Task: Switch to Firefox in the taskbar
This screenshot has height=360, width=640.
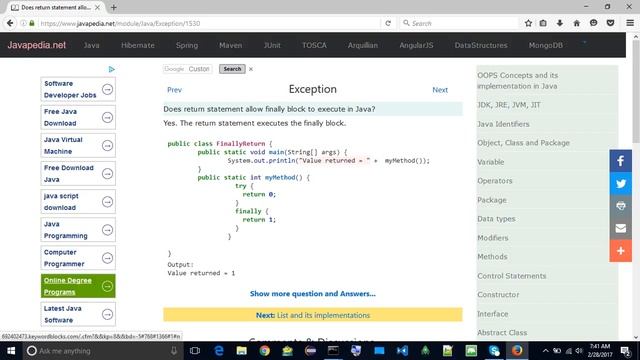Action: (517, 351)
